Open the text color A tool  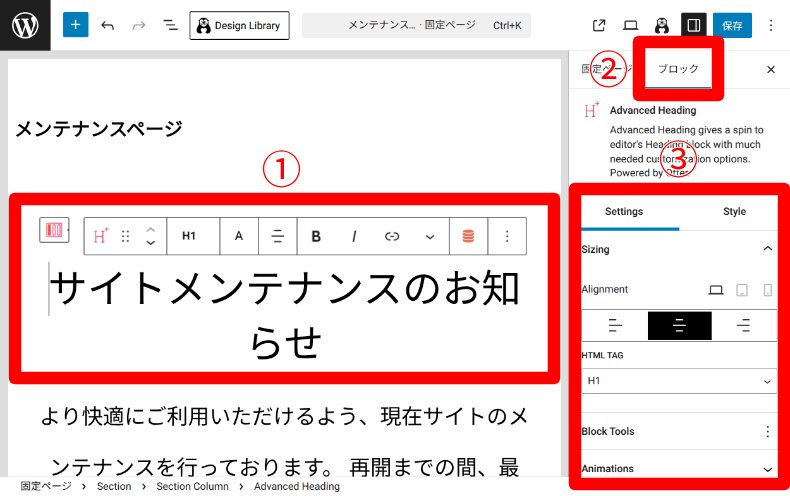tap(239, 236)
